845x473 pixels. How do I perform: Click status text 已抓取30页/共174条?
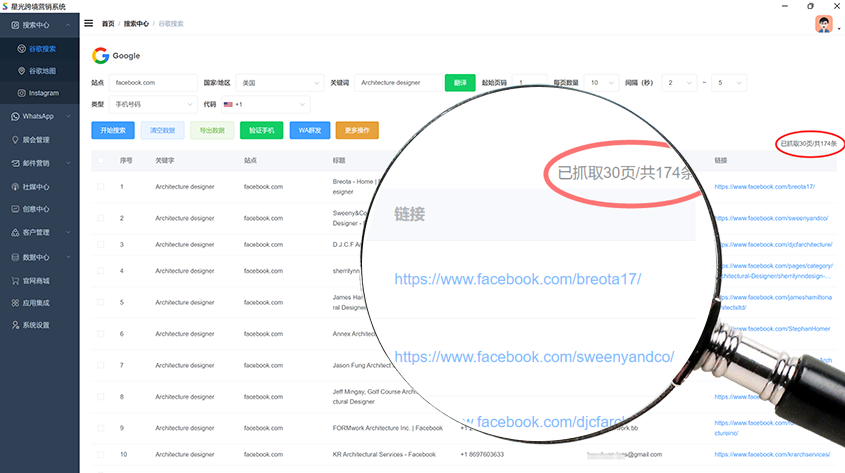point(808,143)
